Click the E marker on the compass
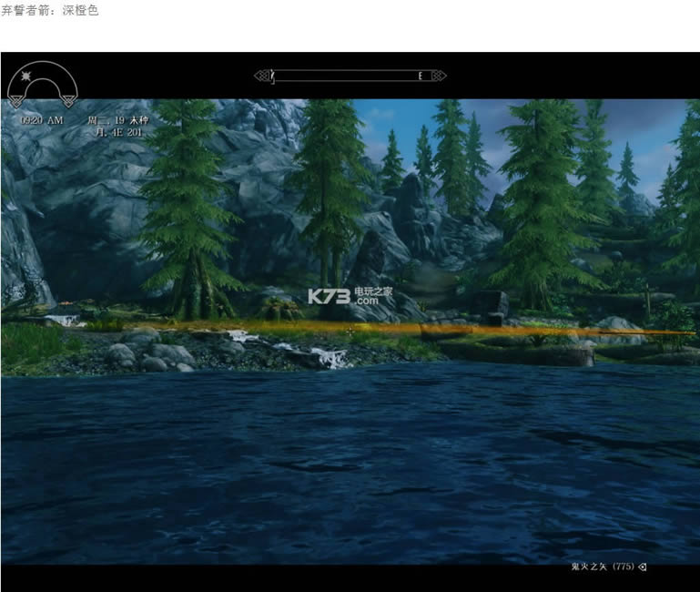Viewport: 700px width, 592px height. (x=420, y=76)
